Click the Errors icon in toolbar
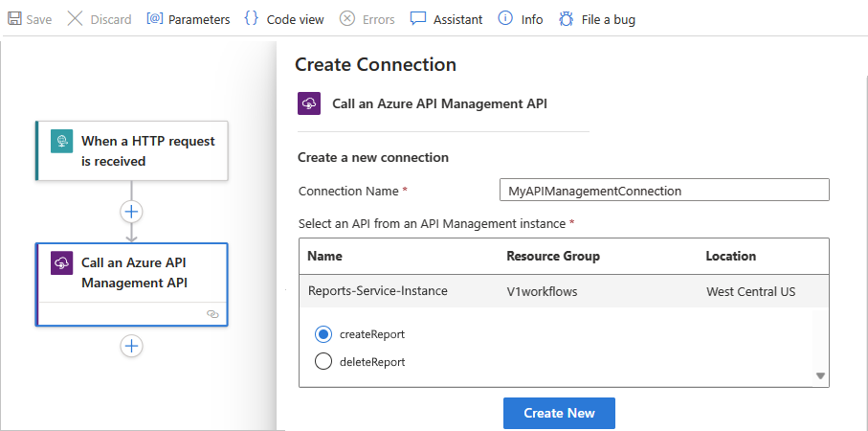The image size is (868, 431). click(x=347, y=19)
